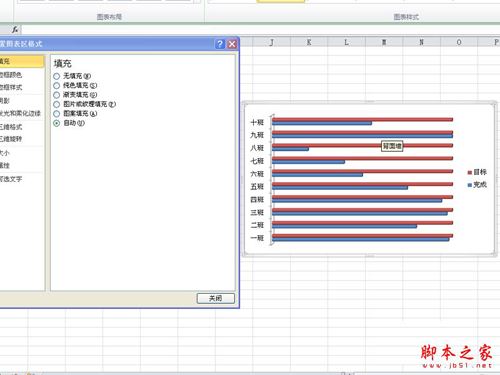This screenshot has height=375, width=500.
Task: Select the 自动 fill radio option
Action: point(57,123)
